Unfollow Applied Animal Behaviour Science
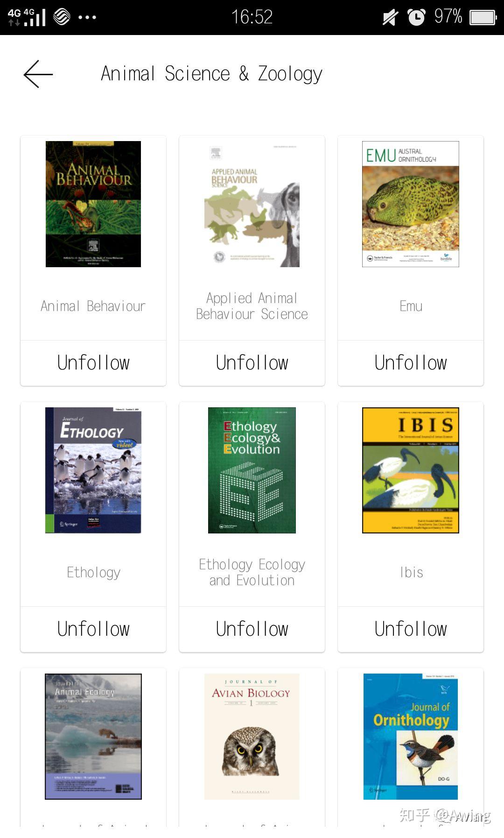This screenshot has width=504, height=838. 252,363
